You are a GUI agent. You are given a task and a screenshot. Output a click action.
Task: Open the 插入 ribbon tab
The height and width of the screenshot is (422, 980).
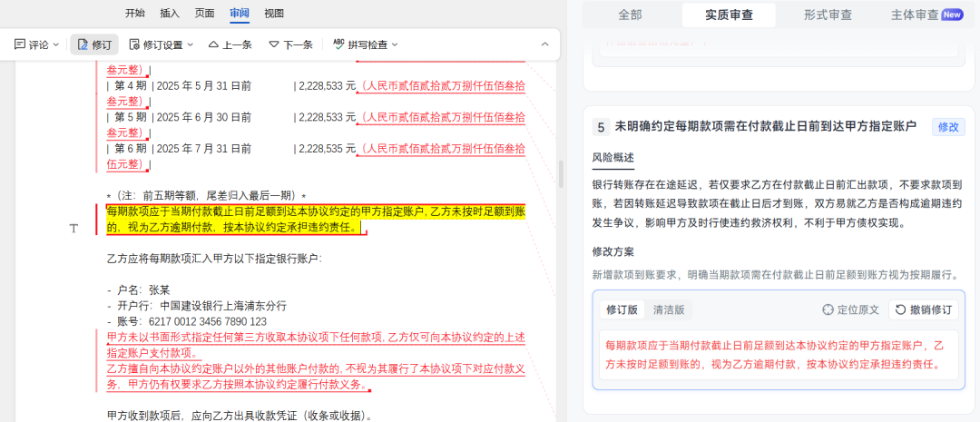pyautogui.click(x=170, y=13)
